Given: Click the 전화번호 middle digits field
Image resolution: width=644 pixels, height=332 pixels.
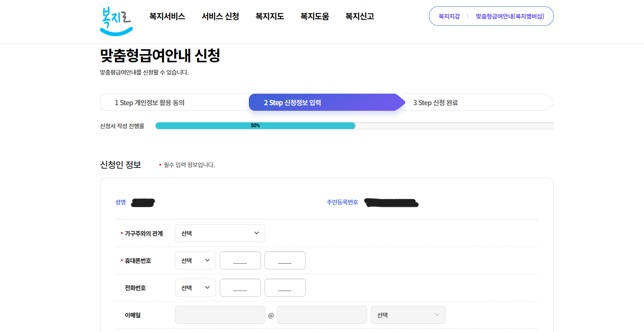Looking at the screenshot, I should 240,288.
